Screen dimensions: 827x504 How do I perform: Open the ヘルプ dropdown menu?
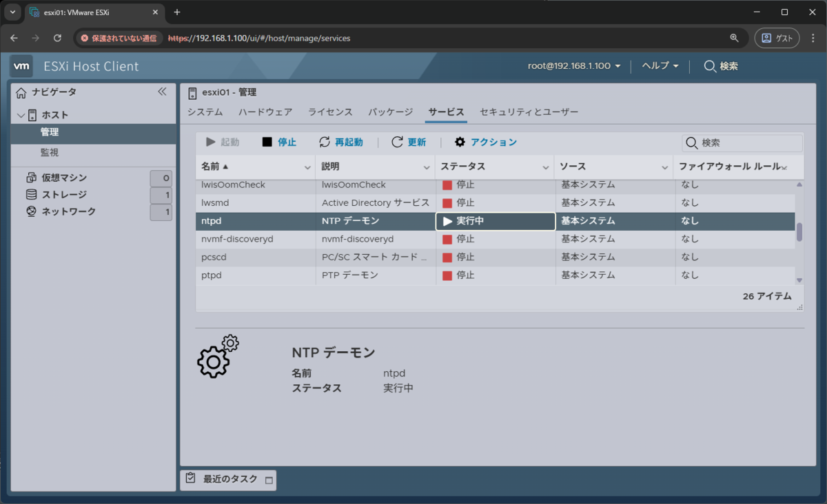pos(660,66)
